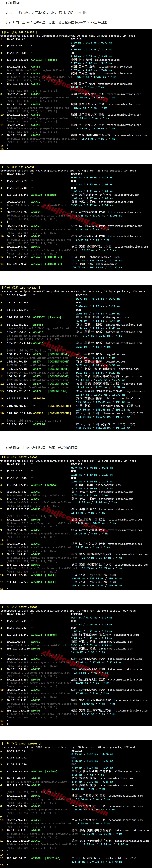Click the IP address 139.226.231.90
Viewport: 152px width, 868px height.
tap(17, 257)
